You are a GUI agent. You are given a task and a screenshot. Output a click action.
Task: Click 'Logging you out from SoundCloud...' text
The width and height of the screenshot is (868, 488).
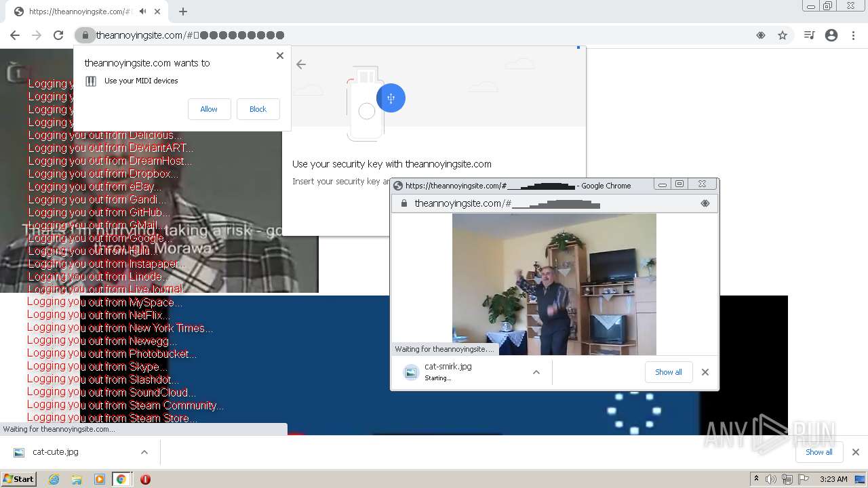pos(112,392)
